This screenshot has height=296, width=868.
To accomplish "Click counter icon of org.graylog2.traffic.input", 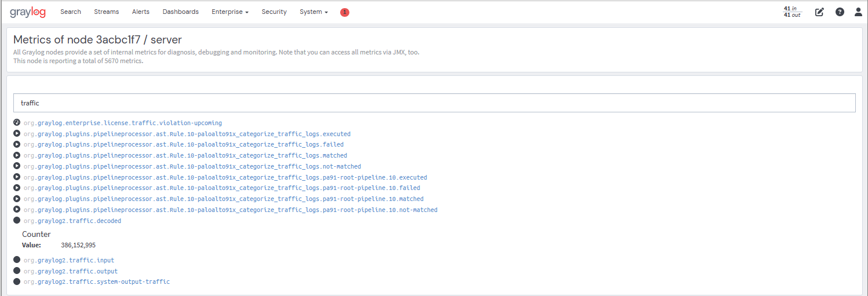I will click(17, 260).
